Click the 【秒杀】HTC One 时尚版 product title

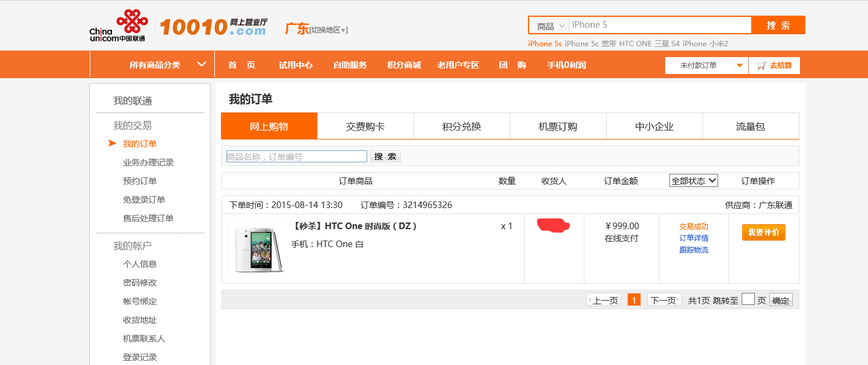(x=354, y=226)
